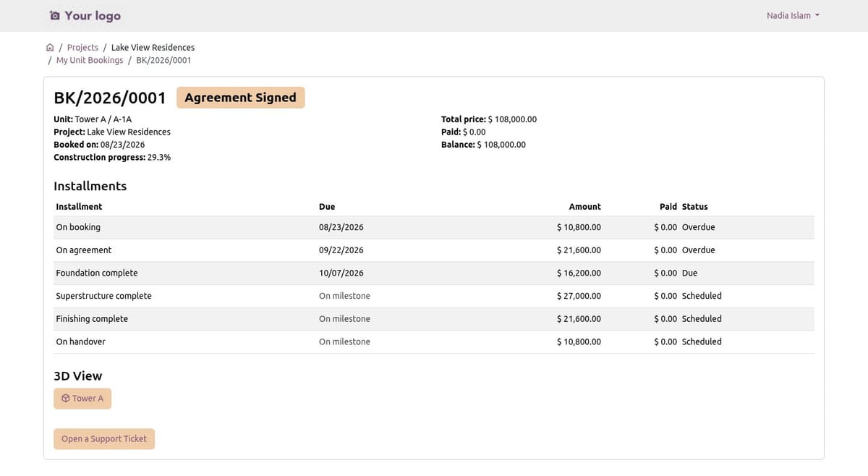Image resolution: width=868 pixels, height=476 pixels.
Task: Click the Amount column header
Action: (x=585, y=207)
